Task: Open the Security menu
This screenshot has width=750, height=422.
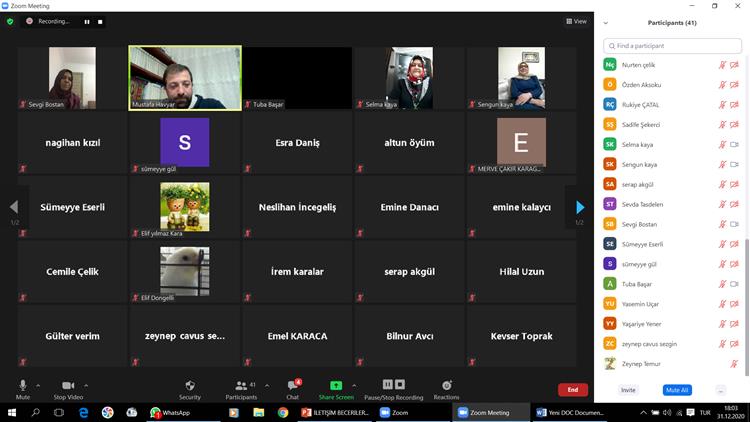Action: tap(190, 389)
